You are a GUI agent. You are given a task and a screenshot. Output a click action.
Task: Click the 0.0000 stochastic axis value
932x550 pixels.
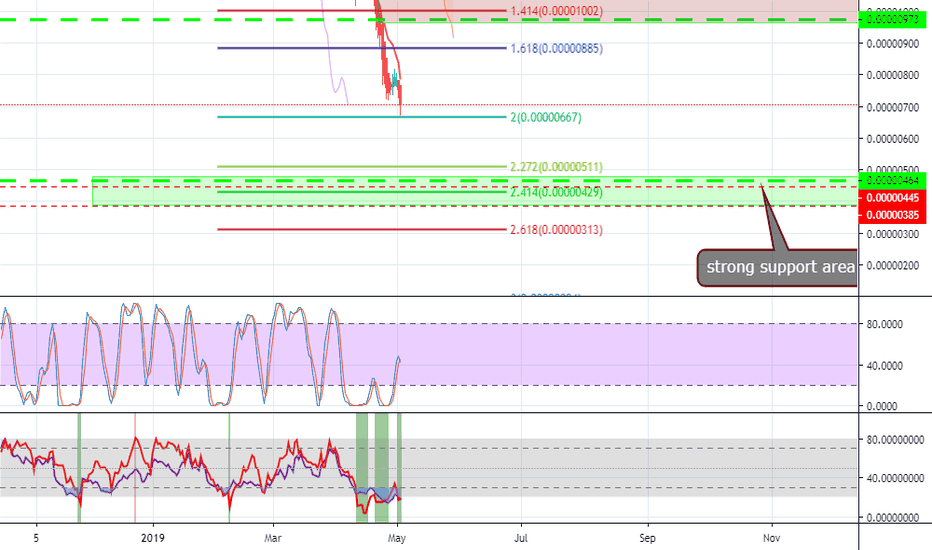click(882, 406)
